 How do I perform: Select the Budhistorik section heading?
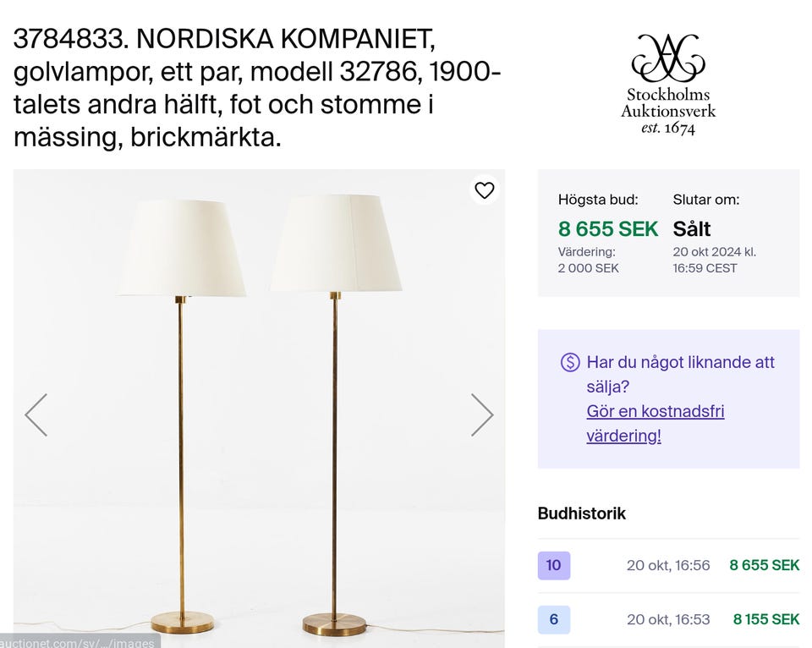582,513
